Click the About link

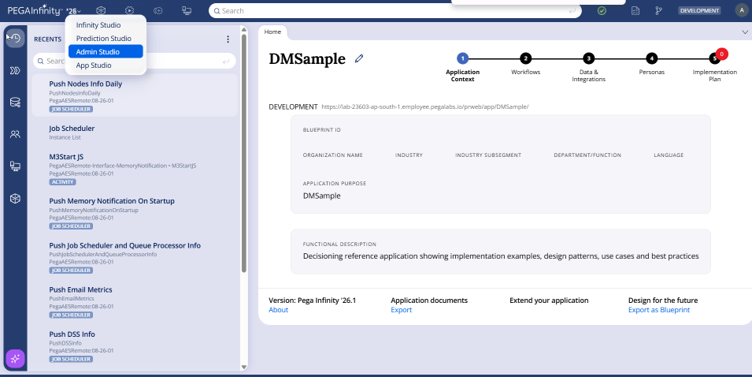pyautogui.click(x=278, y=310)
